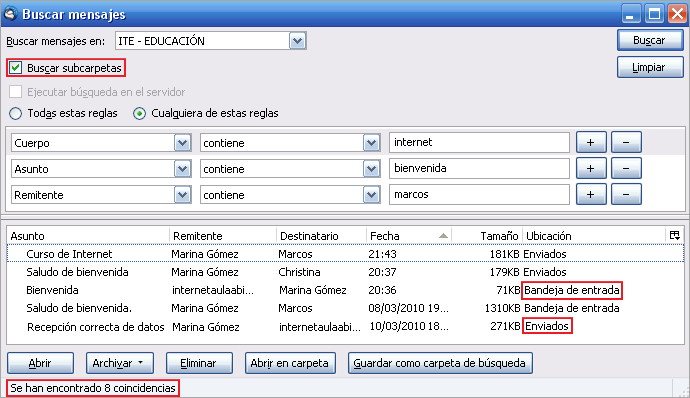Sort results by Asunto column header
690x398 pixels.
[x=88, y=236]
